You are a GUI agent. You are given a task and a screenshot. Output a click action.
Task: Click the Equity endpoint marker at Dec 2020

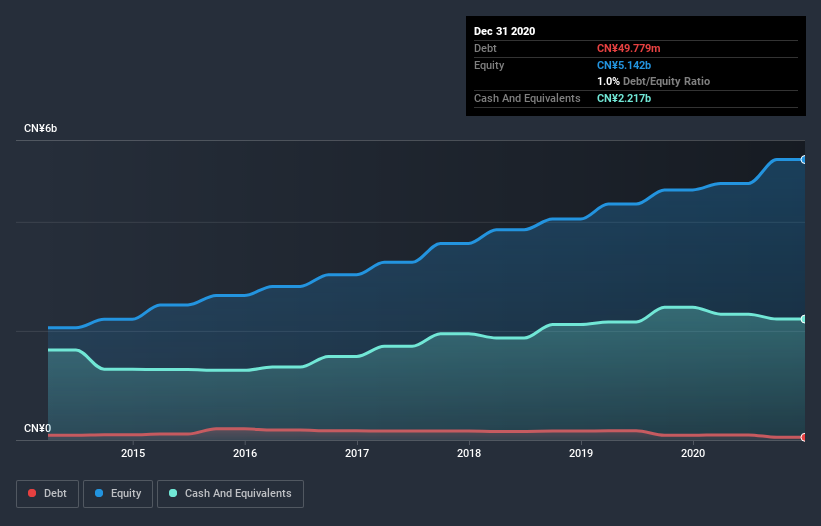click(x=804, y=160)
